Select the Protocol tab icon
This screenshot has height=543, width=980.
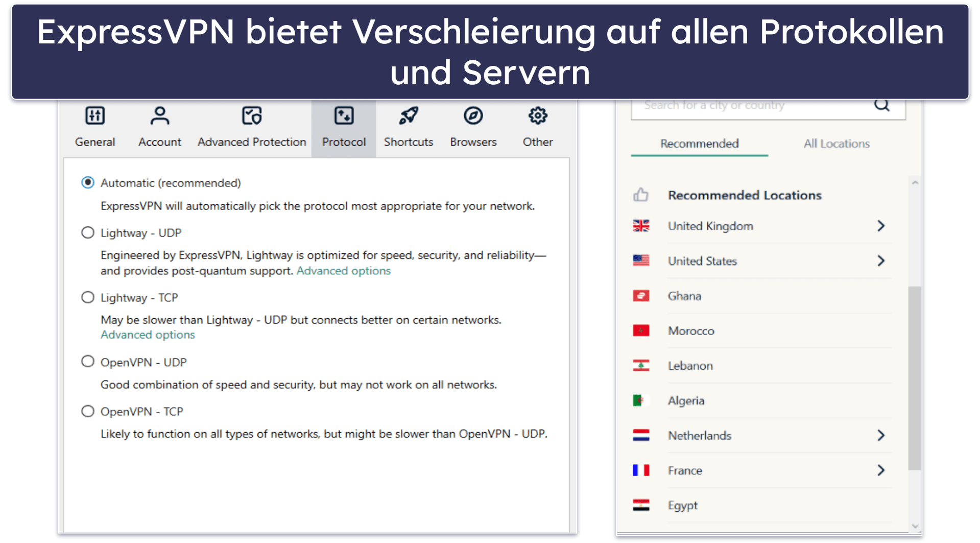pos(344,116)
